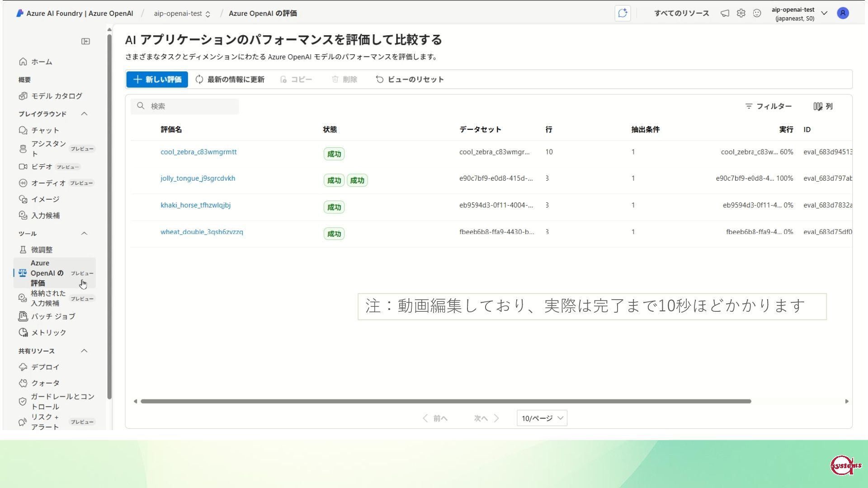
Task: Open the 10/ページ page size dropdown
Action: tap(542, 418)
